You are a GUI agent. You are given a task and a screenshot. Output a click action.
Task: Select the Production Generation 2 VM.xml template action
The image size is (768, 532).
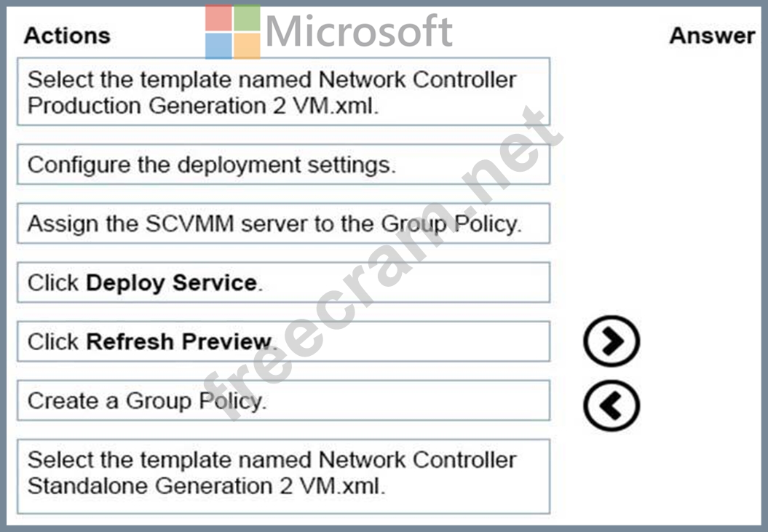284,92
